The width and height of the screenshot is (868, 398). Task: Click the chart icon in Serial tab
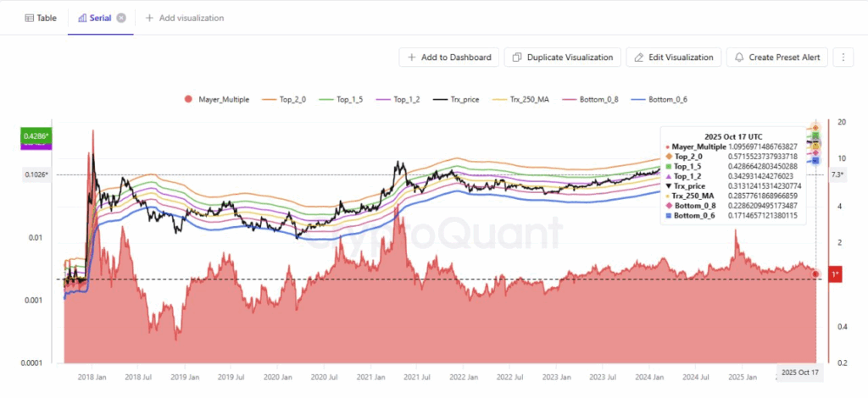click(82, 18)
